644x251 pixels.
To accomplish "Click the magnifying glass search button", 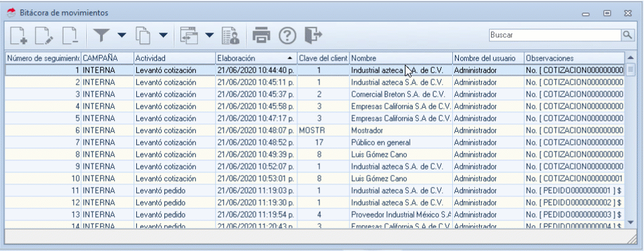I will (x=627, y=35).
